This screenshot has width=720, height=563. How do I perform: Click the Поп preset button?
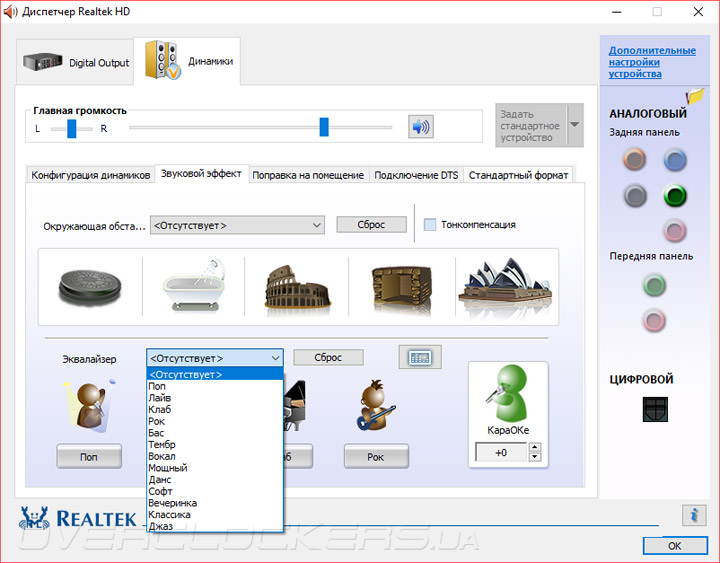[x=89, y=456]
